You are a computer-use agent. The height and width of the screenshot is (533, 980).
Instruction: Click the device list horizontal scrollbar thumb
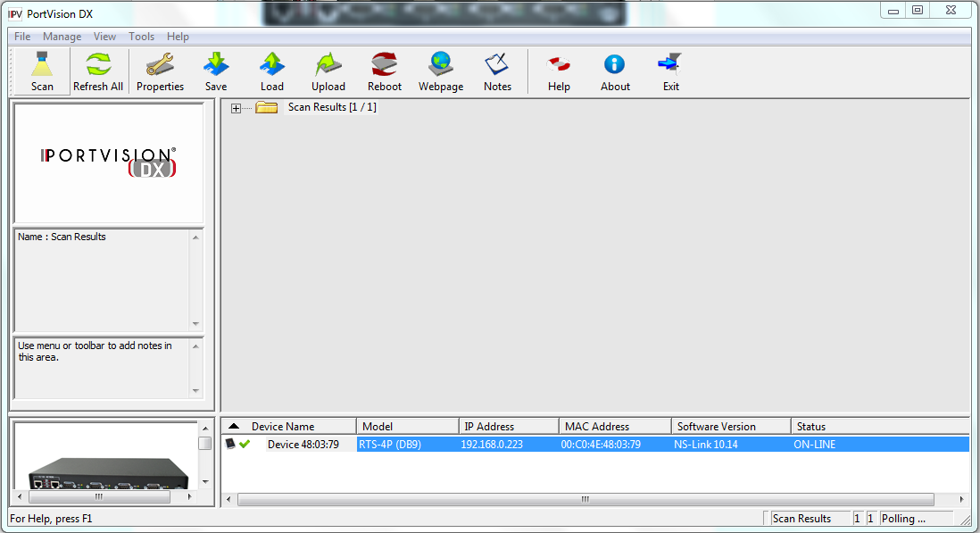pos(586,499)
